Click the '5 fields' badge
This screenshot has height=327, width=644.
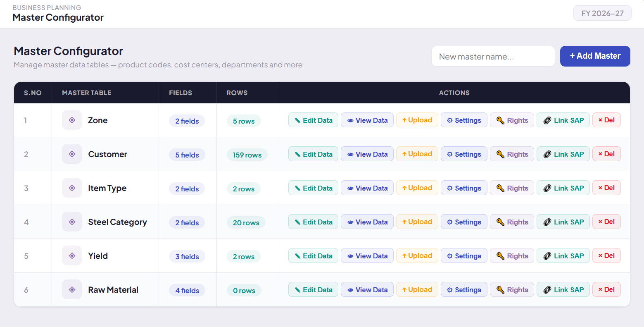187,155
